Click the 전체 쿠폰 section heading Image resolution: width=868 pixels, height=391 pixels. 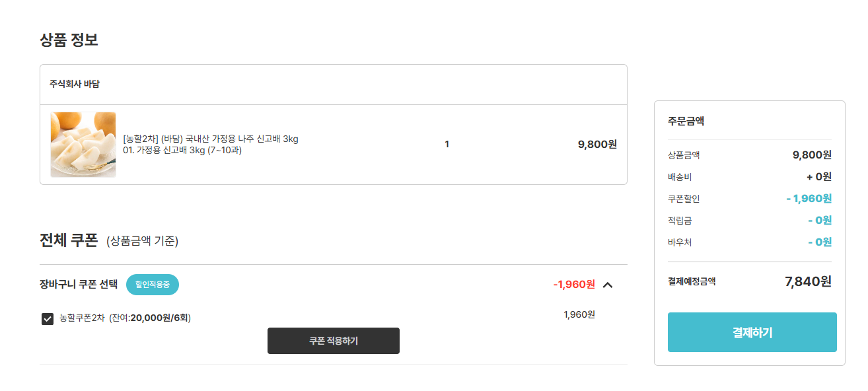point(69,240)
